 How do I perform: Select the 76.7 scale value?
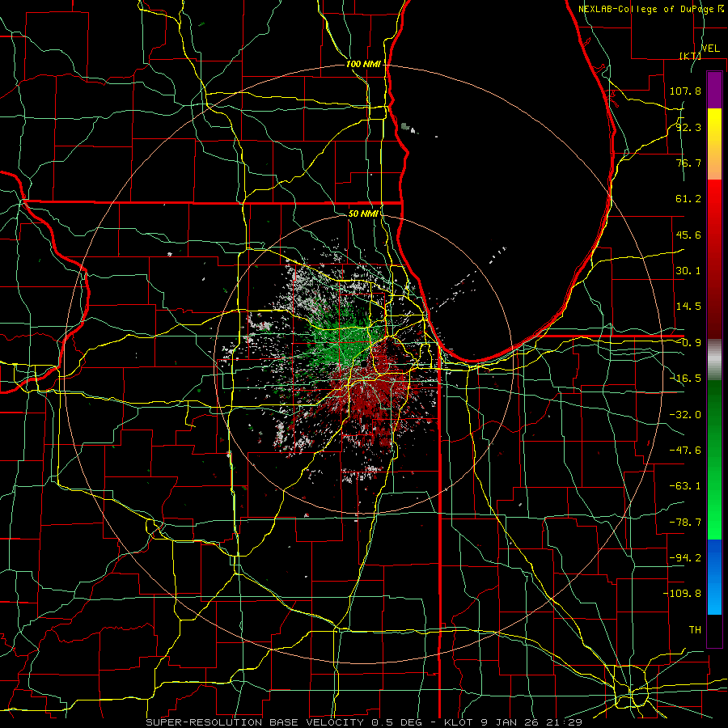pyautogui.click(x=688, y=163)
